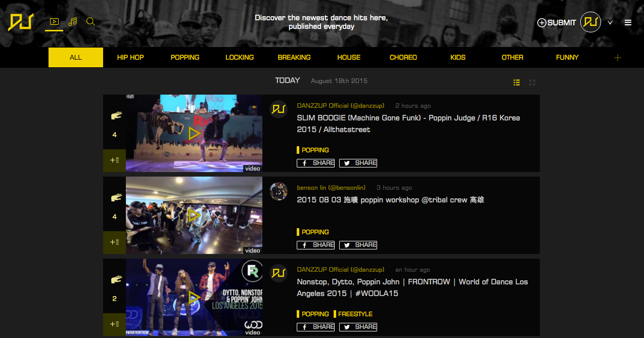This screenshot has width=644, height=338.
Task: Click the '2 hours ago' timestamp
Action: [413, 106]
